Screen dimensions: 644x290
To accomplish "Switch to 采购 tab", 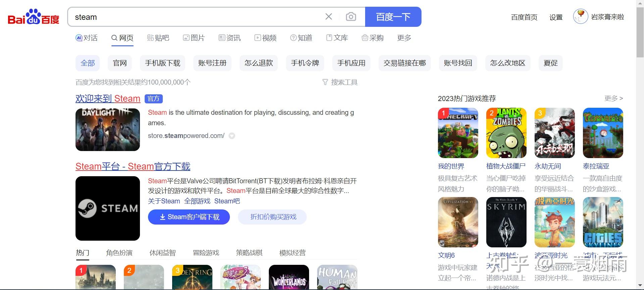I will pos(373,38).
